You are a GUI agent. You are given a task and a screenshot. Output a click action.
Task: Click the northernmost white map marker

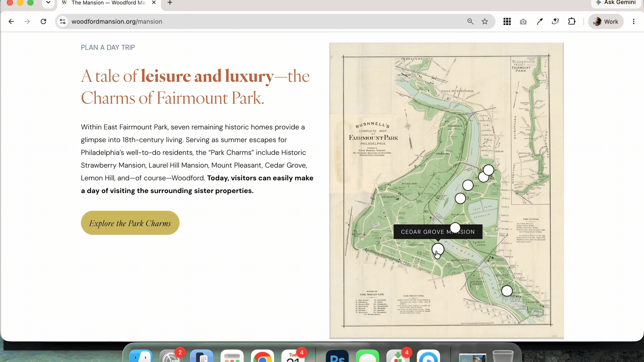click(x=488, y=170)
